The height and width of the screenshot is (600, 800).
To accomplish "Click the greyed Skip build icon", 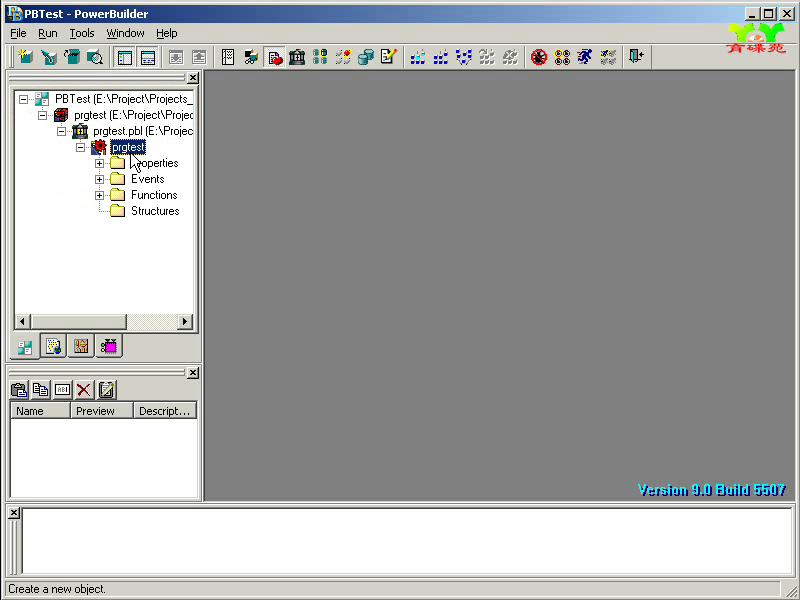I will [x=487, y=57].
